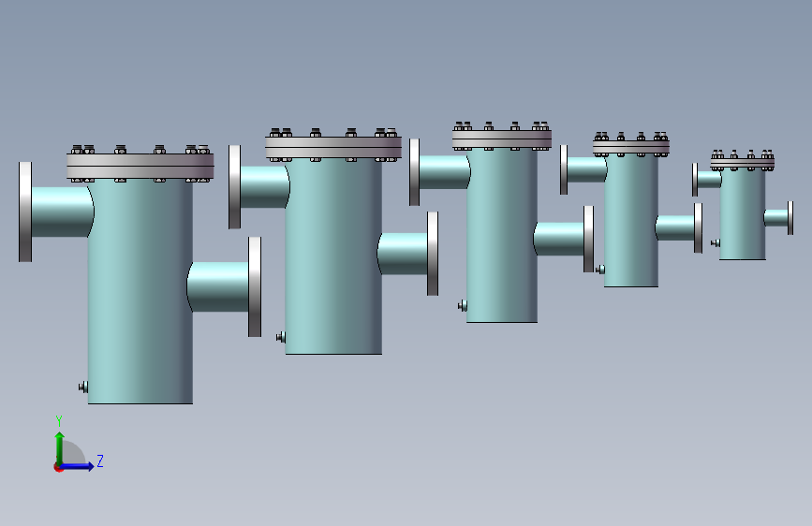Pick the top cover flange of the middle strainer
The width and height of the screenshot is (812, 526).
click(x=502, y=139)
